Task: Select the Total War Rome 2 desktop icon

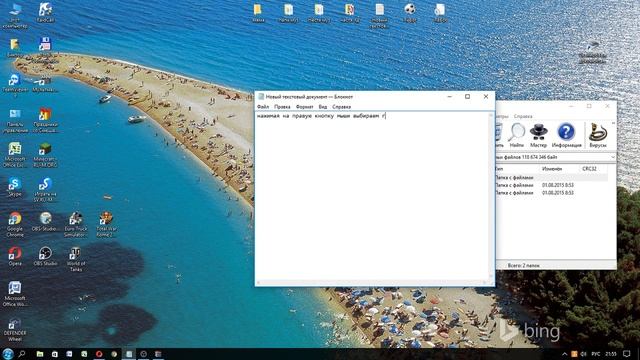Action: tap(106, 224)
